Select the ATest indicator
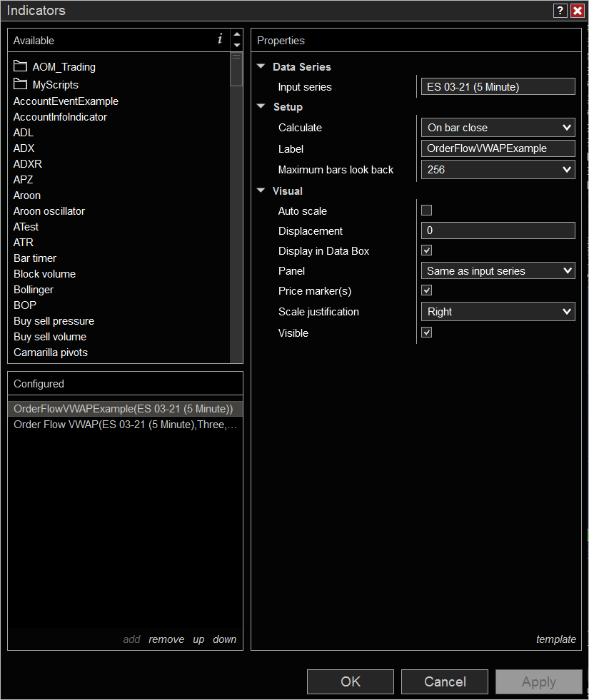Screen dimensions: 589x700 pyautogui.click(x=26, y=227)
